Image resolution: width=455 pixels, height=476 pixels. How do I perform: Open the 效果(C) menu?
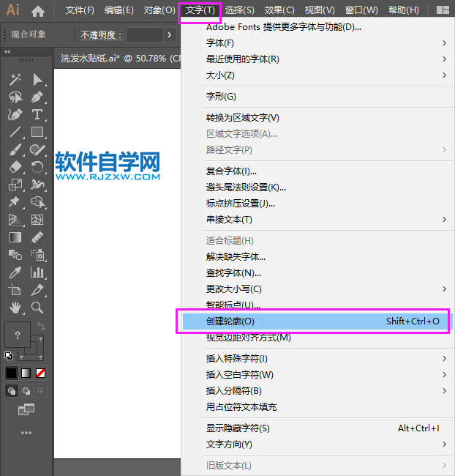pos(279,10)
